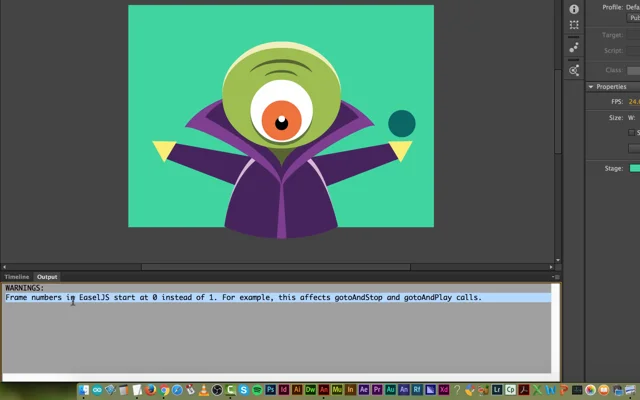
Task: Click the Publish settings button
Action: coord(634,17)
